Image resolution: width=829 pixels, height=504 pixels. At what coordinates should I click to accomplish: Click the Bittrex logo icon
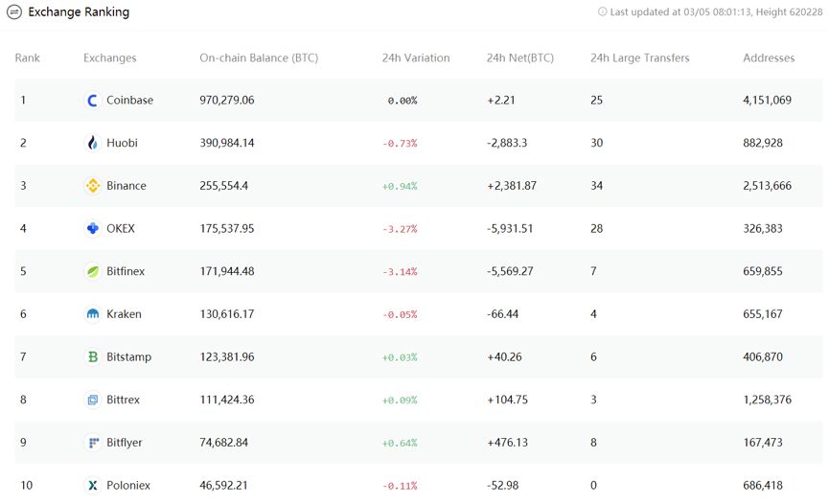tap(93, 400)
